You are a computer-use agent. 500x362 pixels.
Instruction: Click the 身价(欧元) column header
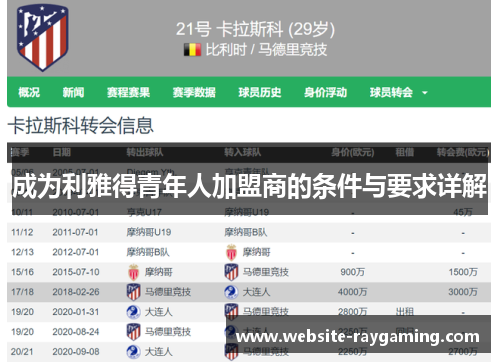point(353,153)
